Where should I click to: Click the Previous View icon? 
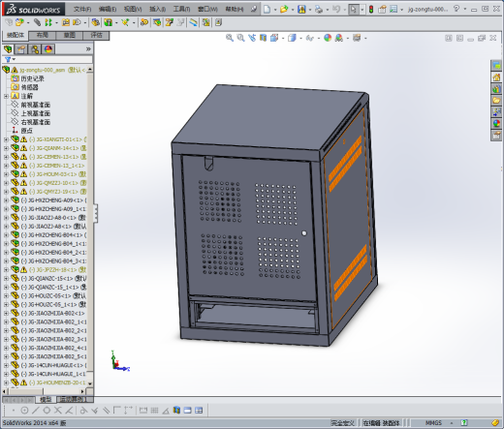(x=252, y=38)
